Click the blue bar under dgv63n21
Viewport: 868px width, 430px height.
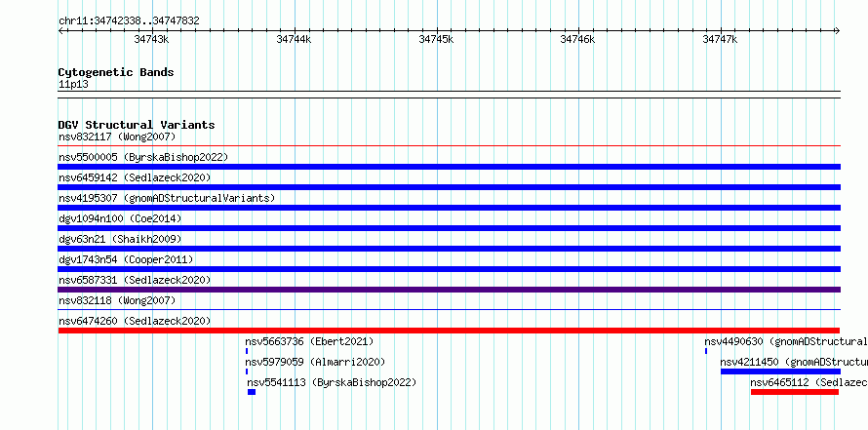point(450,249)
